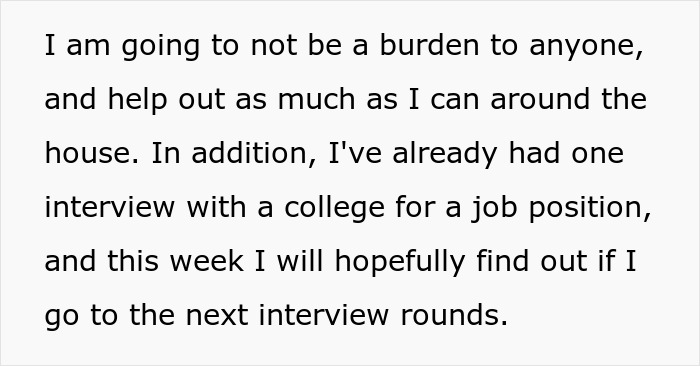Click on the word "already"
700x366 pixels.
(445, 156)
